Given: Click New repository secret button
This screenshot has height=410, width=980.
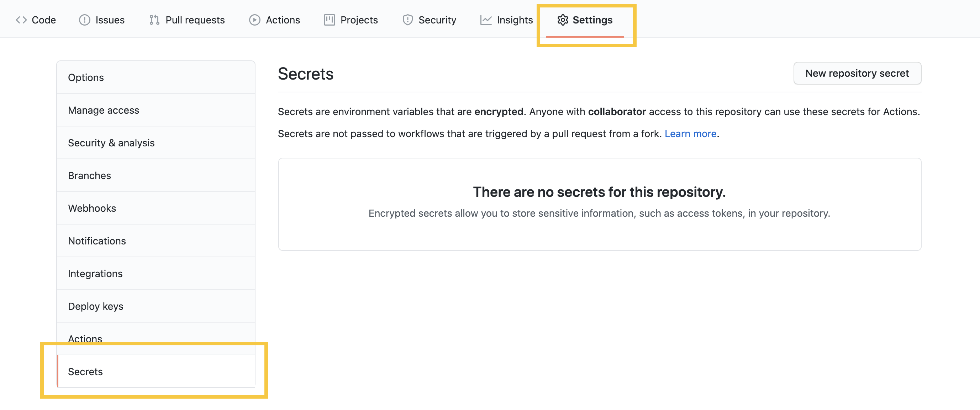Looking at the screenshot, I should [857, 73].
